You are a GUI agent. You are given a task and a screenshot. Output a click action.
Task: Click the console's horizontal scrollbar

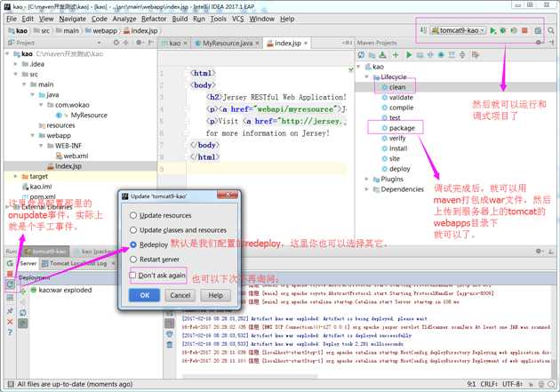[x=250, y=376]
